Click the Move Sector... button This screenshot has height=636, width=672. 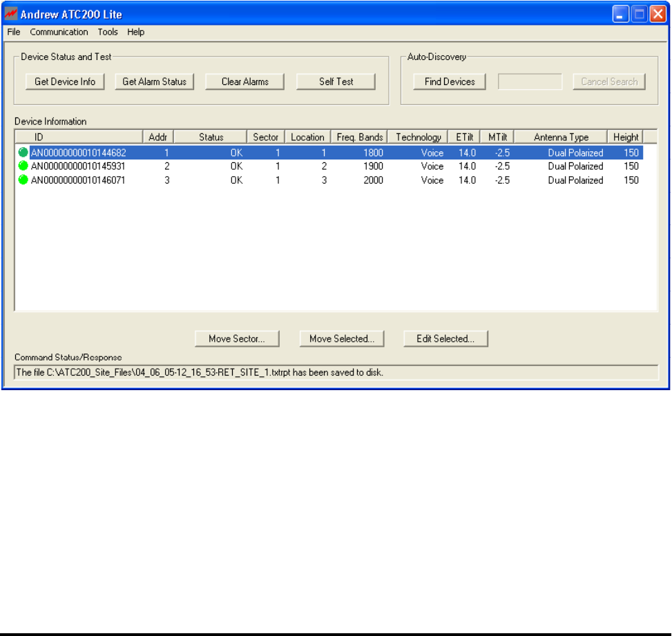237,338
